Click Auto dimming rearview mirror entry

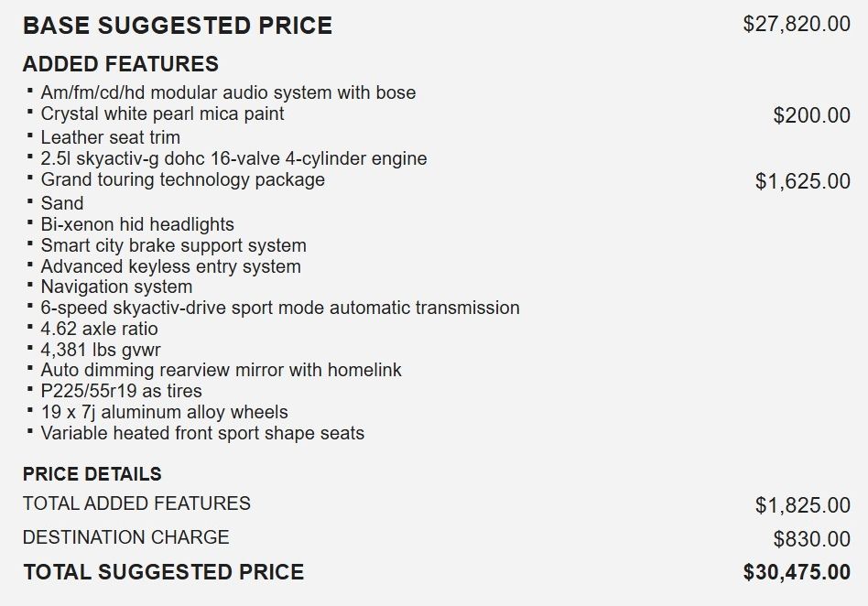(x=221, y=370)
